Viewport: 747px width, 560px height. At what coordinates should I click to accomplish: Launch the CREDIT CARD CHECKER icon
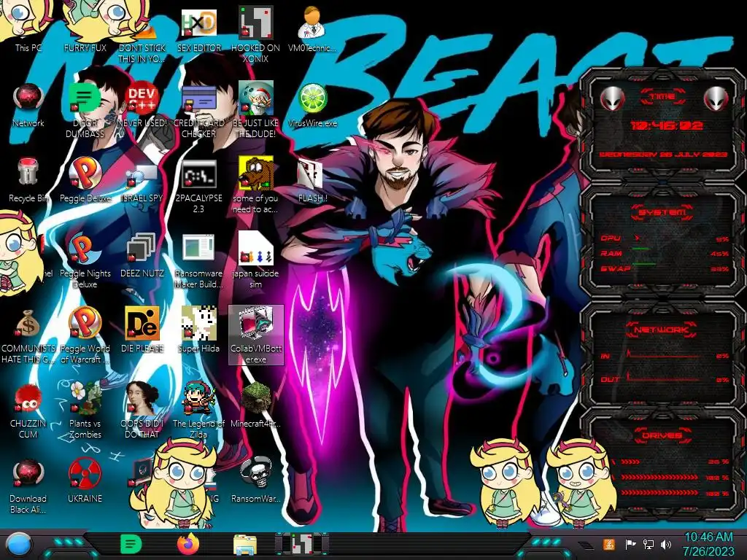[x=198, y=111]
